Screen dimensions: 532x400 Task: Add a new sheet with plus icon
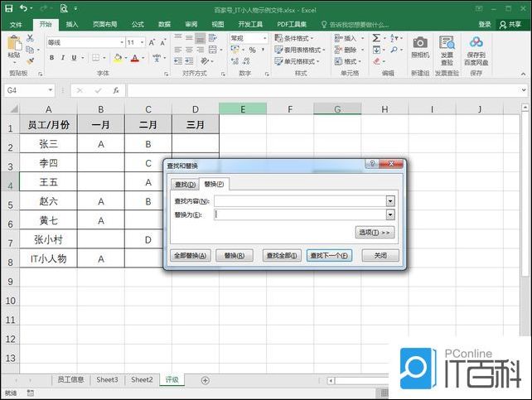pos(206,380)
